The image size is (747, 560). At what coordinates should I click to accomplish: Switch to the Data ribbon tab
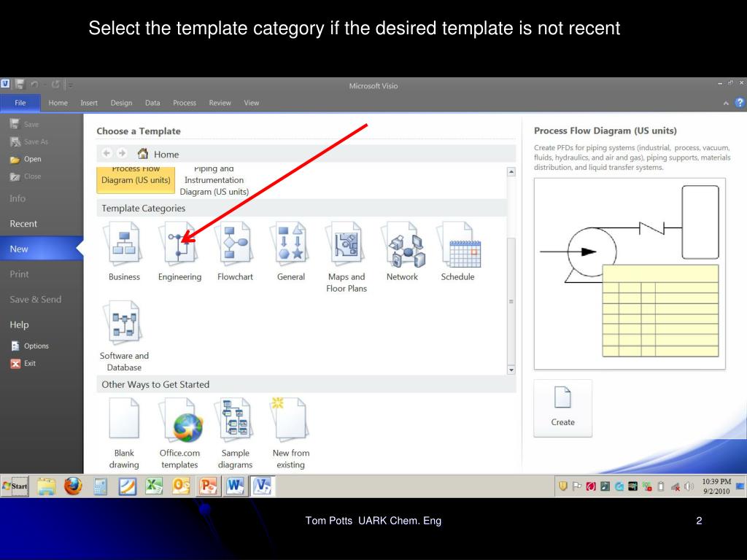tap(152, 103)
